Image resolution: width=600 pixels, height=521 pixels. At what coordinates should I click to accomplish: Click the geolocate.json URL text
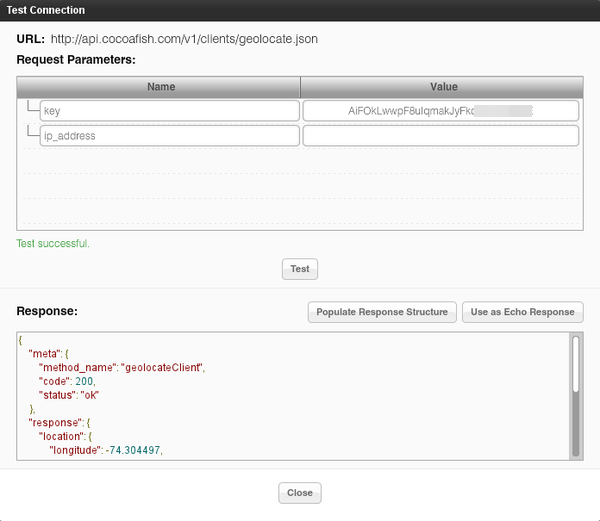point(184,39)
